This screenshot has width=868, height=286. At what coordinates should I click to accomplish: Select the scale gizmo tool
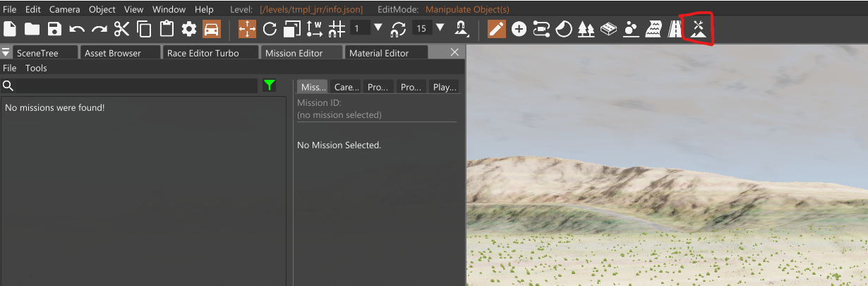point(291,29)
